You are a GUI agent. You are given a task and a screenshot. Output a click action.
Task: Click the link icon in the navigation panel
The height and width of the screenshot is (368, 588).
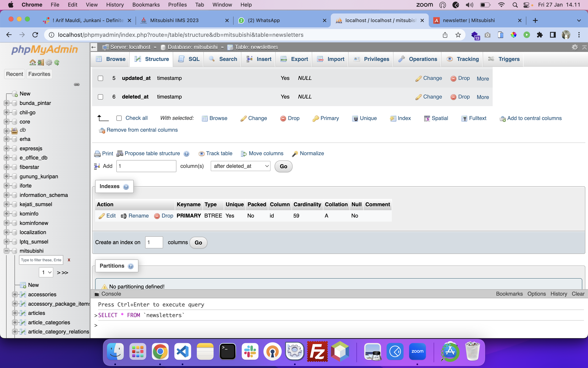[77, 84]
